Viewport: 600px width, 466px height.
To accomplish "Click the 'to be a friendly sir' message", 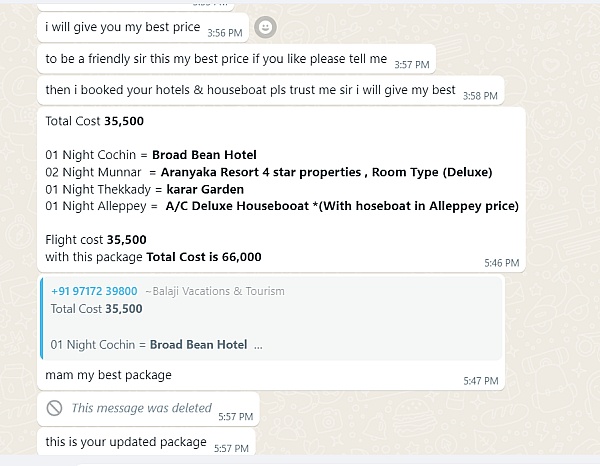I will tap(236, 59).
